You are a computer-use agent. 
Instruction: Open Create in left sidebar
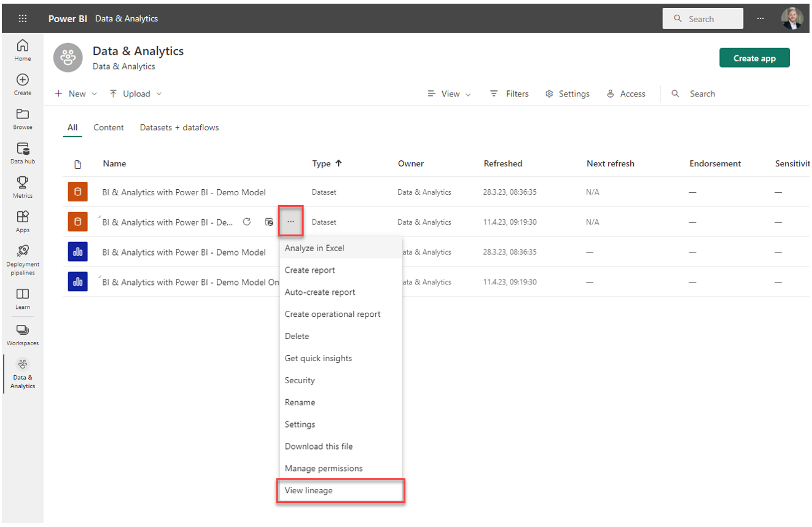tap(22, 84)
